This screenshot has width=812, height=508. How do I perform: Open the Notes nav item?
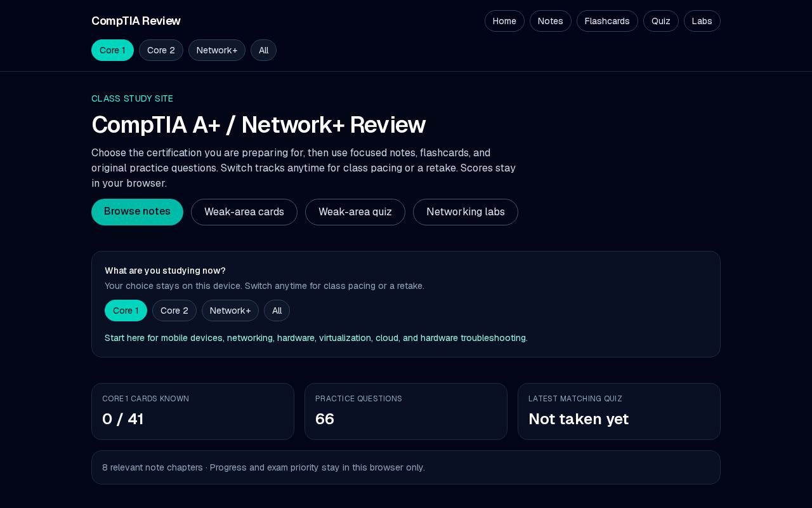click(x=550, y=21)
